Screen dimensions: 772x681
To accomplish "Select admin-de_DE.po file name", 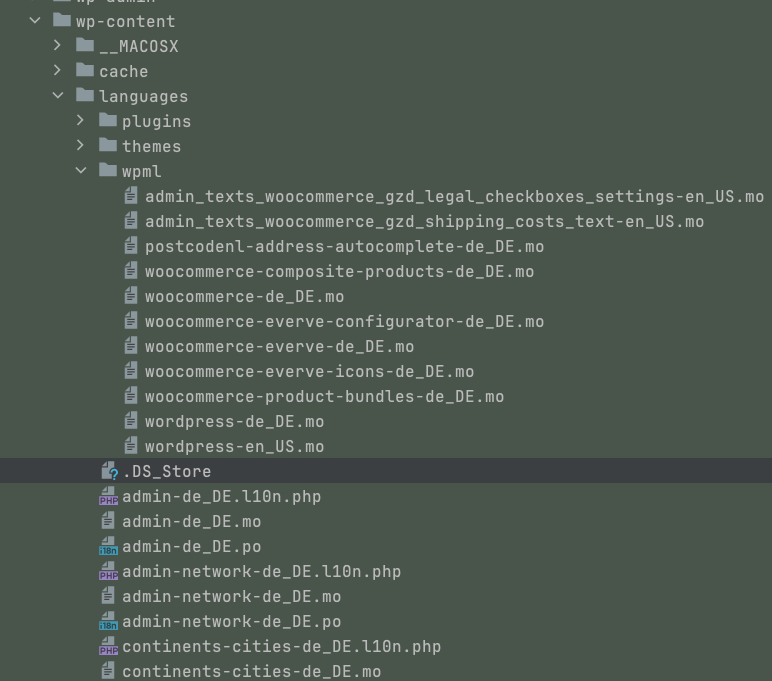I will click(192, 548).
